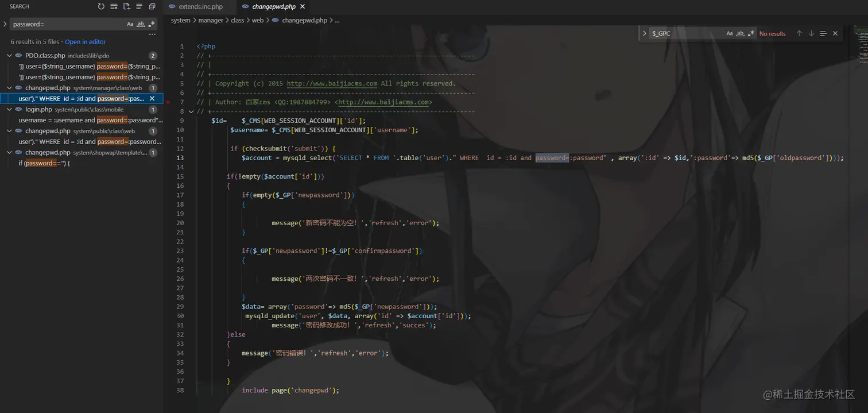Viewport: 868px width, 413px height.
Task: View search results as tree
Action: (139, 6)
